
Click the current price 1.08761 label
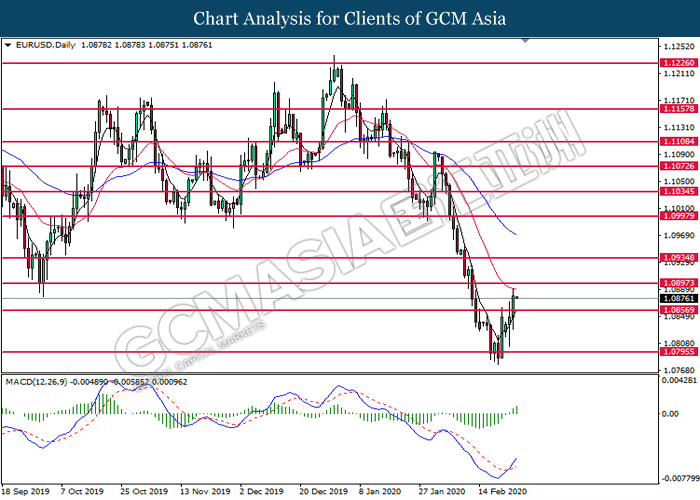pos(678,298)
